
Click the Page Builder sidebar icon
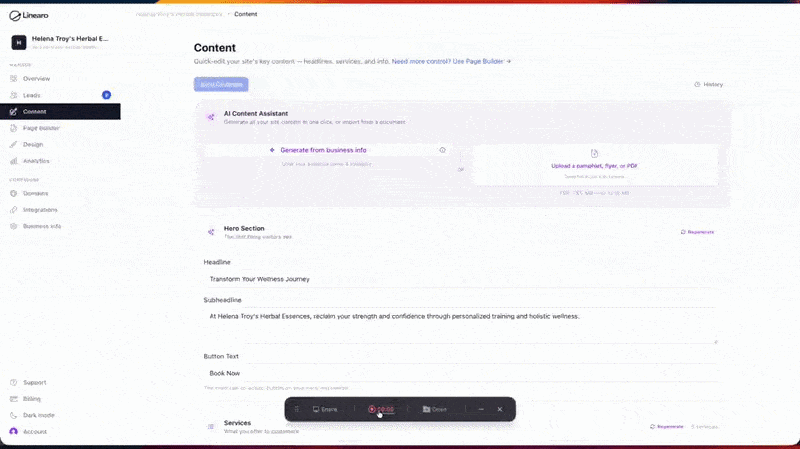(x=14, y=128)
